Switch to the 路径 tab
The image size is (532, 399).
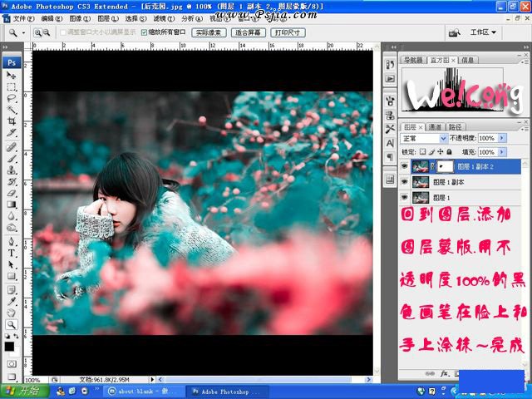coord(455,127)
